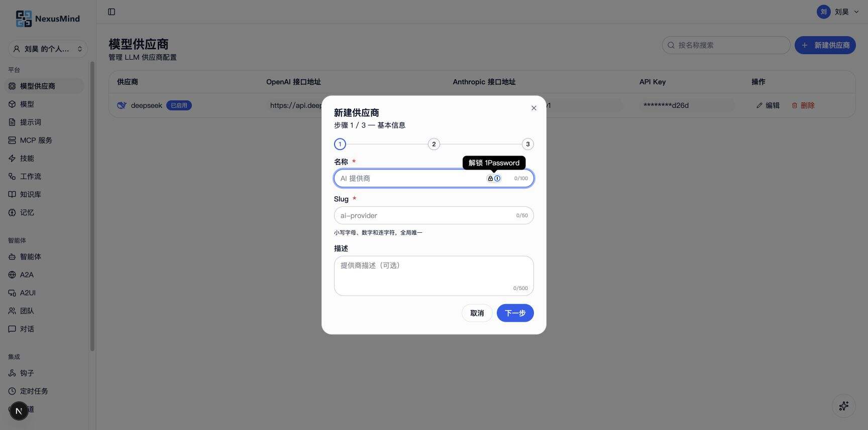Click the NexusMind logo icon
This screenshot has height=430, width=868.
[x=24, y=19]
